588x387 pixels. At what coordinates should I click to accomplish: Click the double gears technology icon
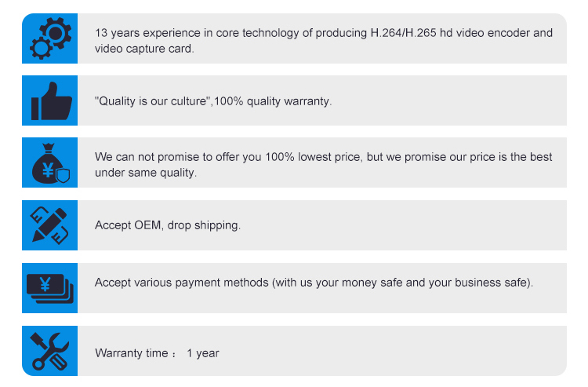click(50, 38)
